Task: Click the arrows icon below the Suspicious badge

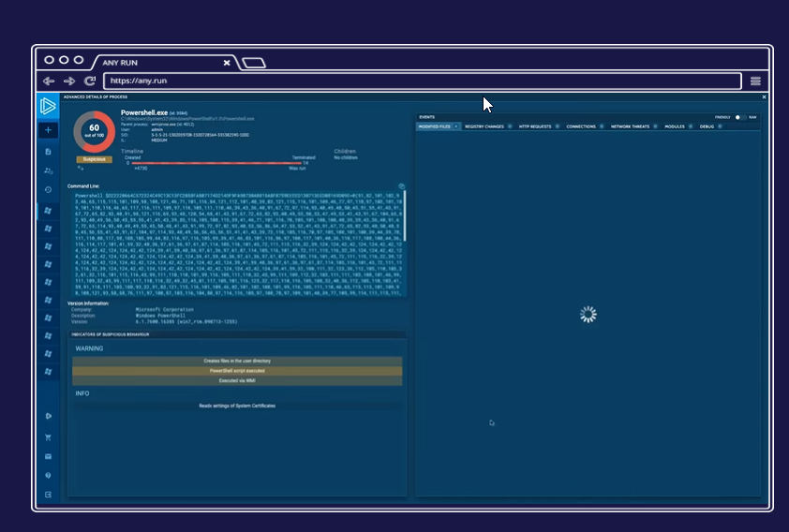Action: [x=81, y=168]
